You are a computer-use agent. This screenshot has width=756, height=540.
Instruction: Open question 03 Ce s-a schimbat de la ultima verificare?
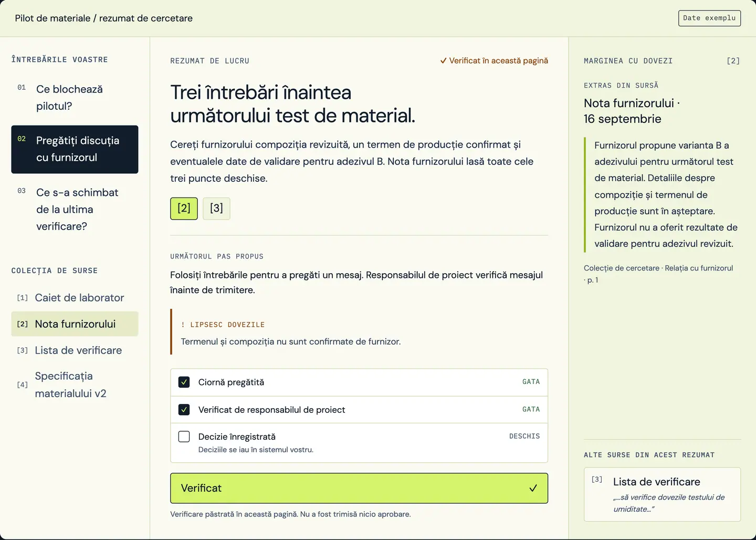coord(75,209)
